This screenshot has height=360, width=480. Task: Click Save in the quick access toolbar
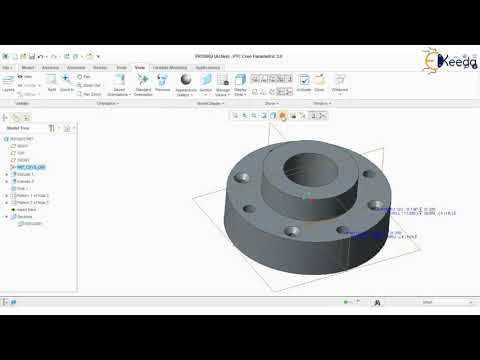32,56
